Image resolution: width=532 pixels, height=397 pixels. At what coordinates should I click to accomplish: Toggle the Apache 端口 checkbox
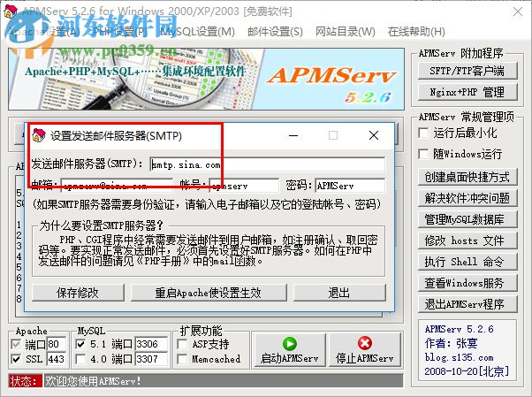(x=16, y=344)
